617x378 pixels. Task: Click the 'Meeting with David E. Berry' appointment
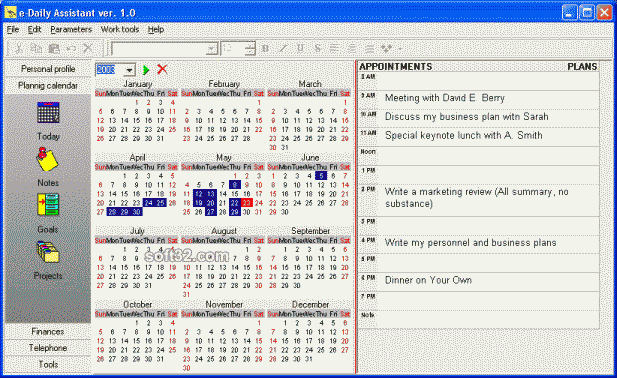pyautogui.click(x=444, y=98)
